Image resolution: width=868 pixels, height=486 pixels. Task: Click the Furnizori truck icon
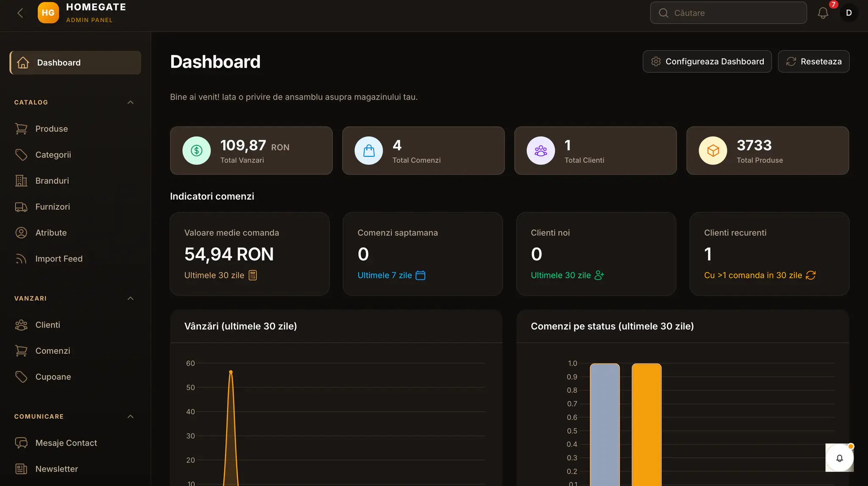(21, 207)
